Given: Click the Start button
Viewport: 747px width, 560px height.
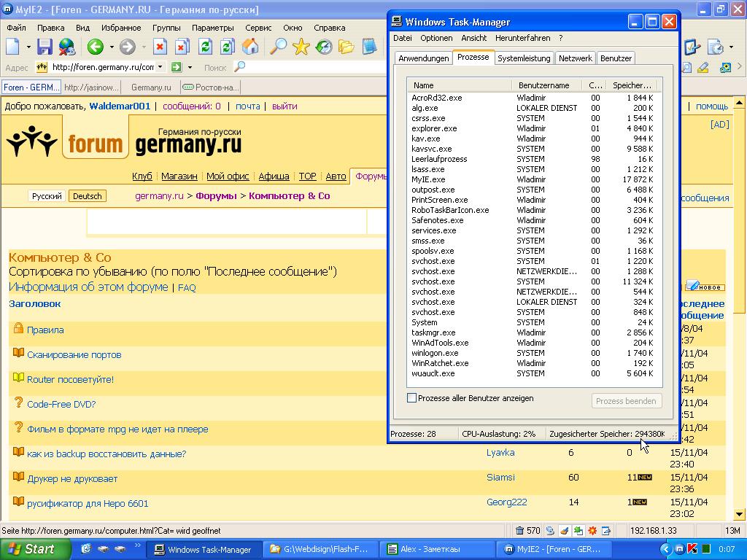Looking at the screenshot, I should click(x=34, y=549).
